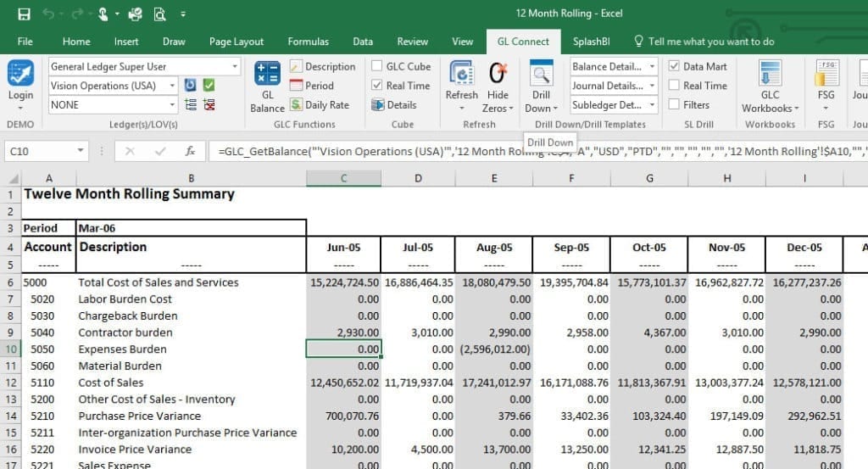The image size is (868, 469).
Task: Expand the General Ledger Super User dropdown
Action: click(x=235, y=66)
